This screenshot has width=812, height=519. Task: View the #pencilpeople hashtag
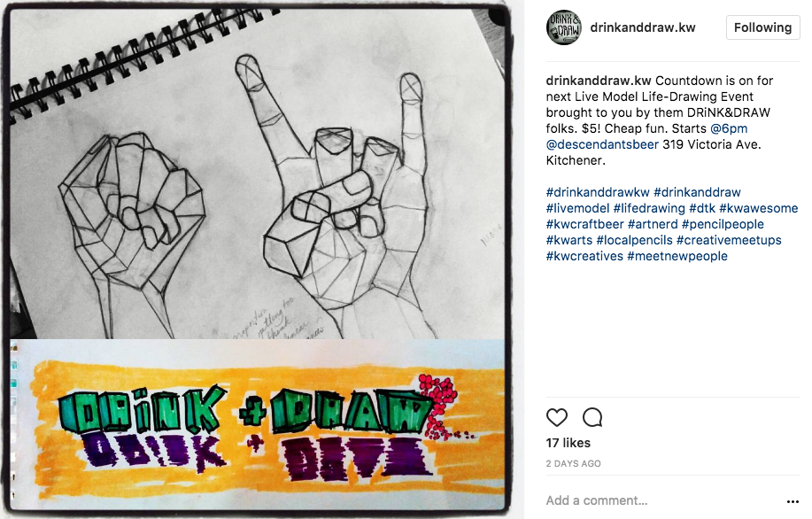pyautogui.click(x=723, y=225)
